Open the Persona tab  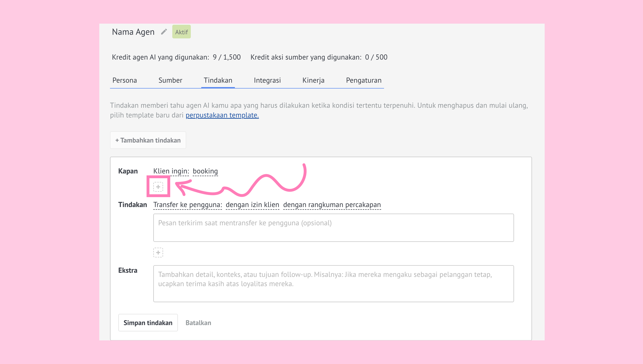[125, 80]
